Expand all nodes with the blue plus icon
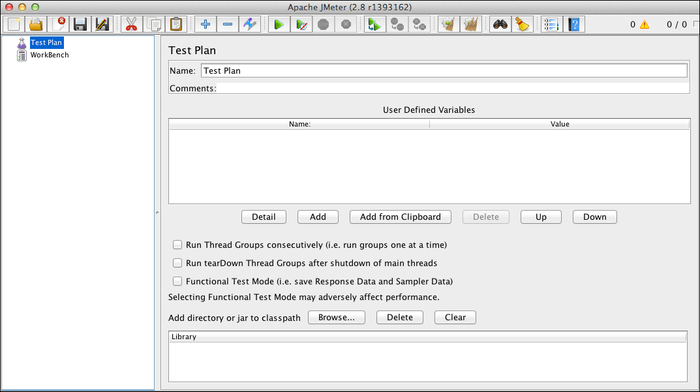 tap(205, 25)
